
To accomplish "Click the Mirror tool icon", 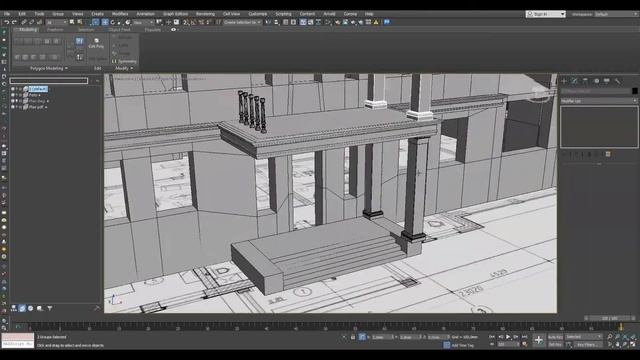I will coord(268,22).
